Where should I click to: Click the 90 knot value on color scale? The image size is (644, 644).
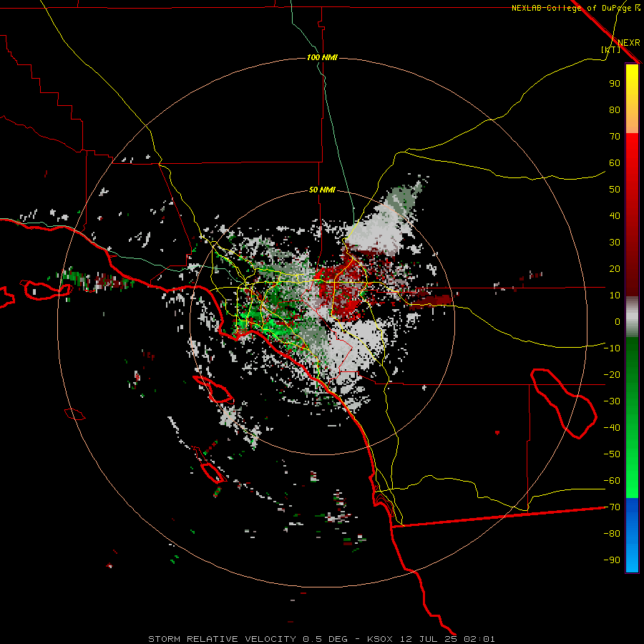pyautogui.click(x=615, y=84)
